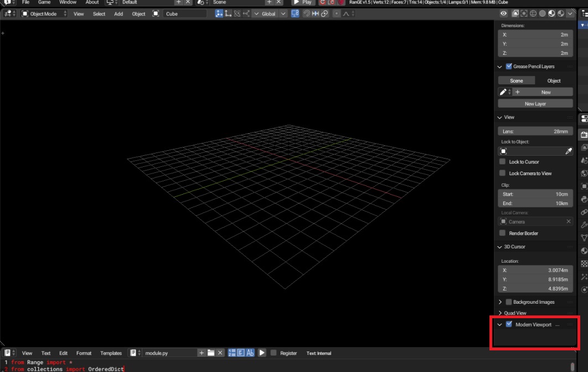Toggle viewport overlays eye icon

click(x=504, y=13)
